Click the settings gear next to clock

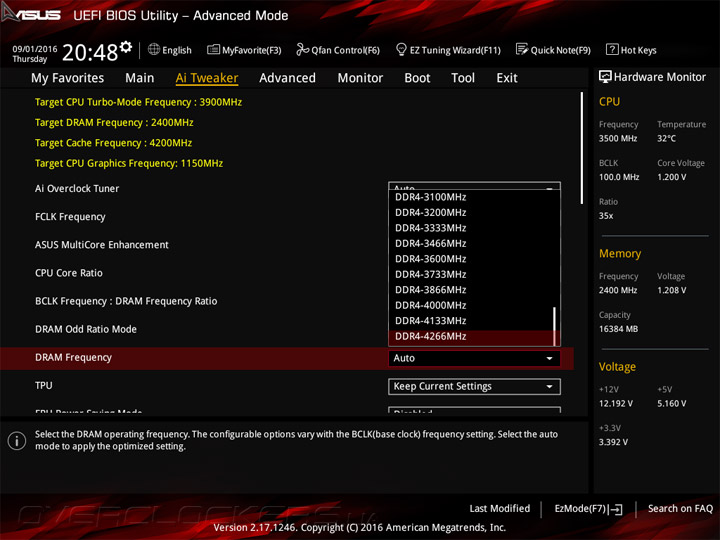126,47
